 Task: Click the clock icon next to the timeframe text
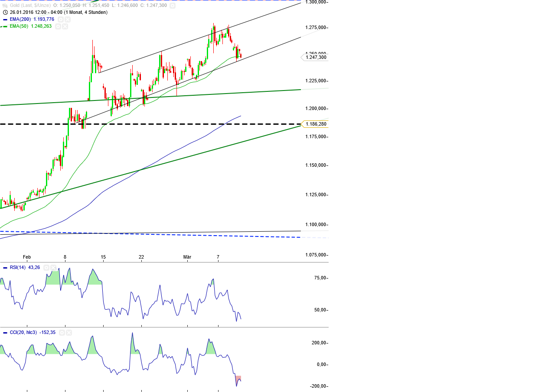click(x=5, y=13)
